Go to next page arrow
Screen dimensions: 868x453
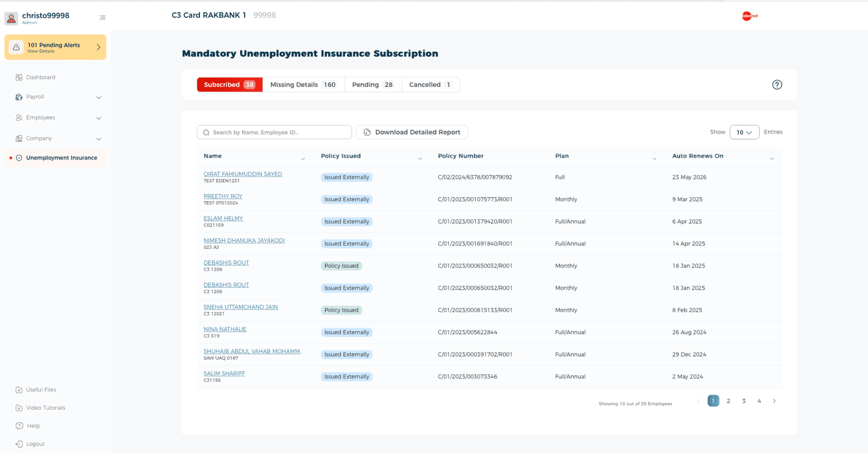[x=774, y=401]
